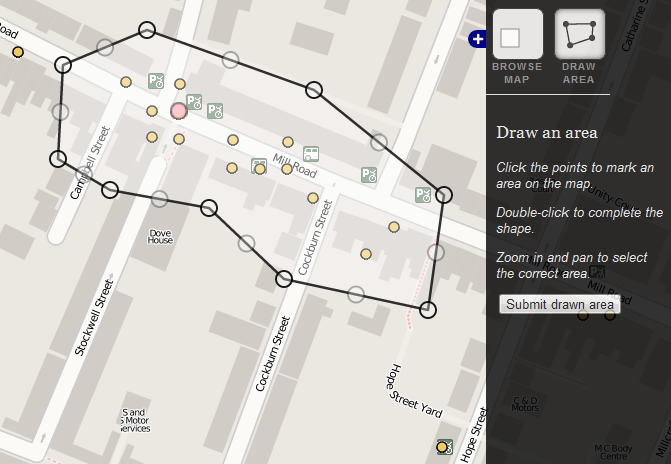Screen dimensions: 671x464
Task: Click grey midpoint handle on polygon's right edge
Action: click(436, 252)
